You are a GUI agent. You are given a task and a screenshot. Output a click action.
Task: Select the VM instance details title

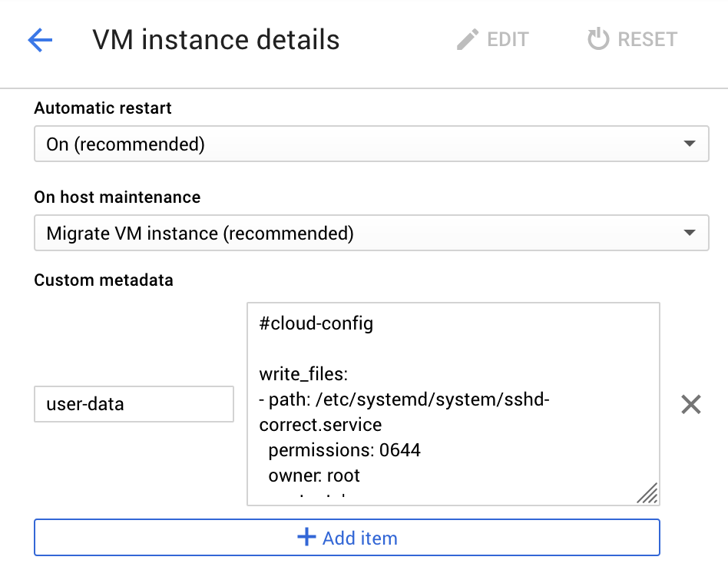click(x=215, y=40)
